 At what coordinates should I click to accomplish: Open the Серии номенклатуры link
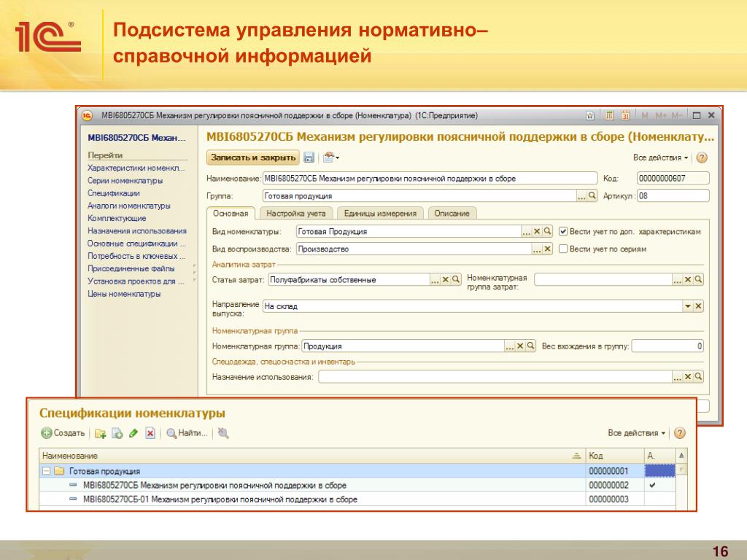(125, 181)
